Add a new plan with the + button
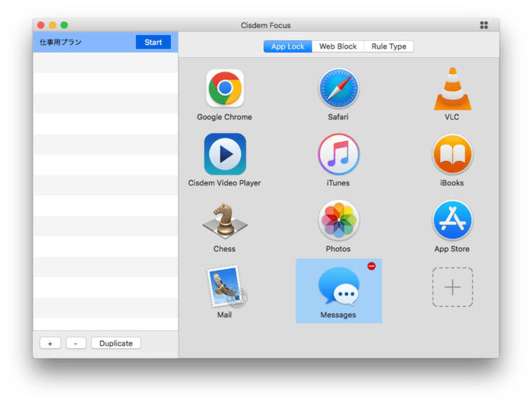The image size is (532, 405). click(x=49, y=343)
